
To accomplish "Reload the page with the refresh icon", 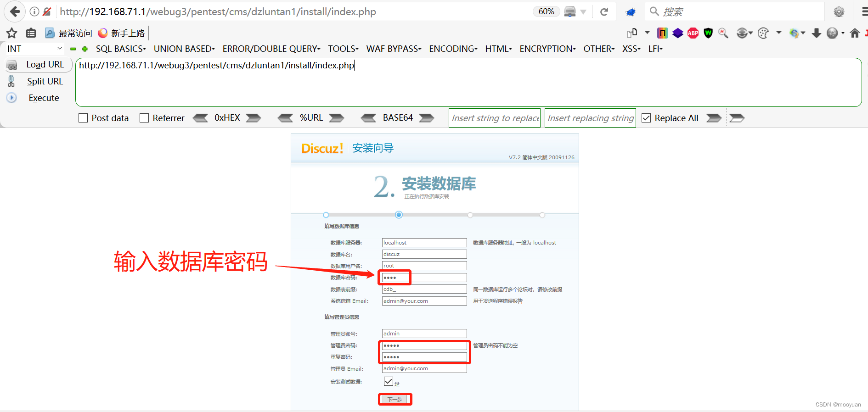I will point(604,12).
